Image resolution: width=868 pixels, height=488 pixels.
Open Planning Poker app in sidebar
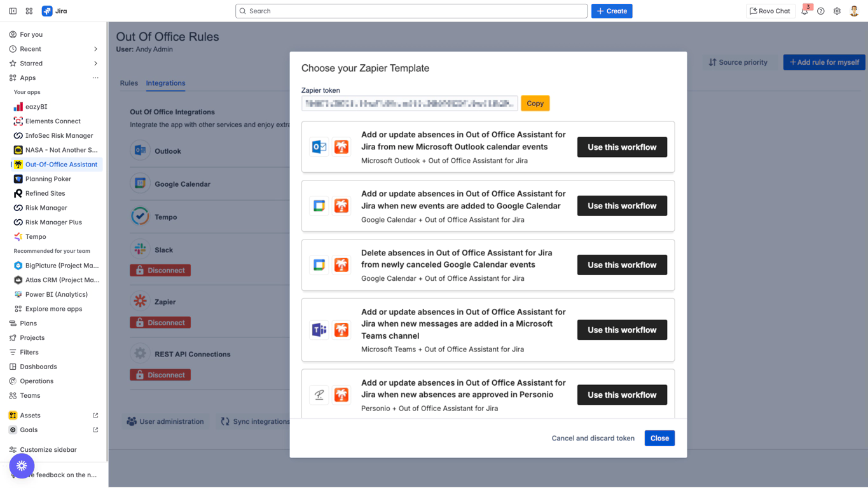[48, 179]
